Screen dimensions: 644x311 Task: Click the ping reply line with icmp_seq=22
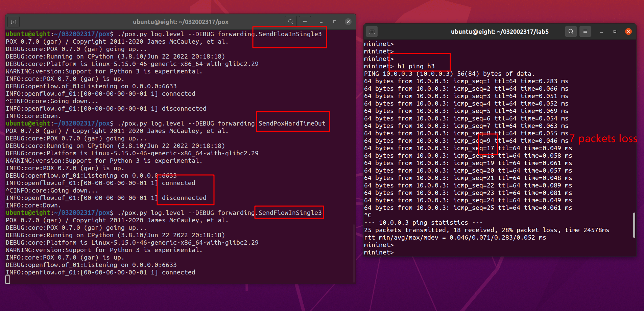[468, 185]
